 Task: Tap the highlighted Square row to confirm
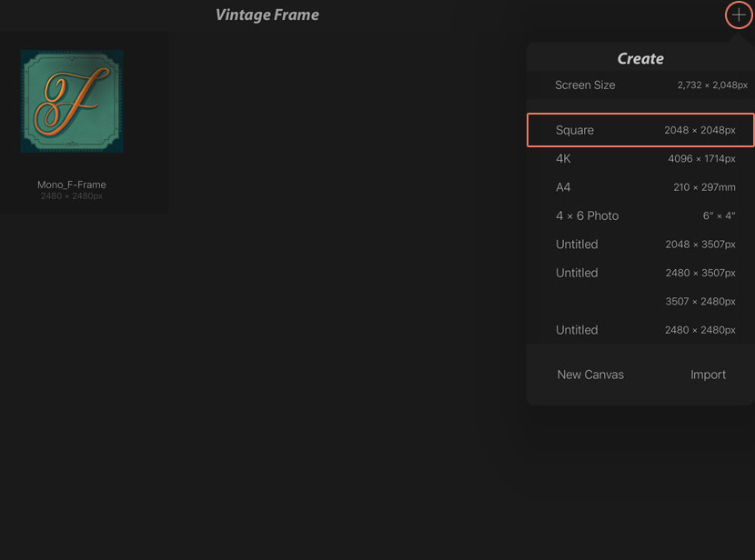(639, 129)
